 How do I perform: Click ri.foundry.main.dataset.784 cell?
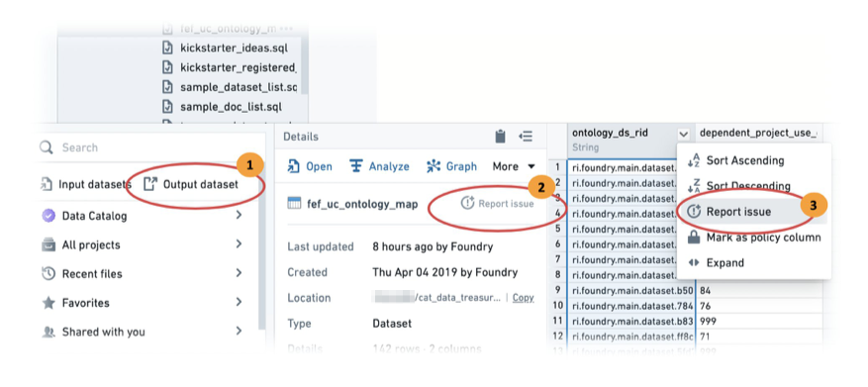631,306
